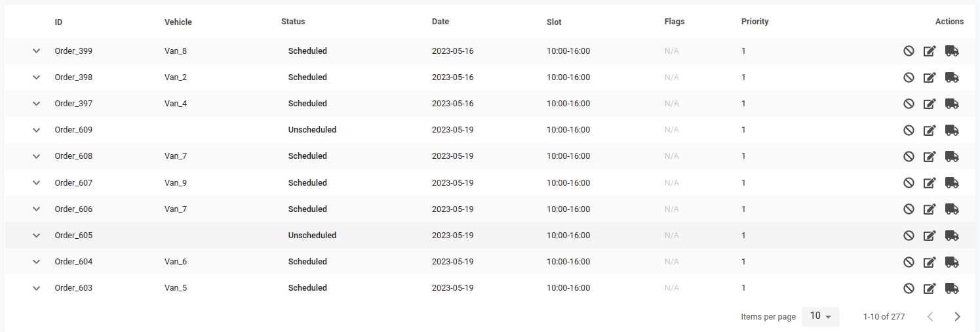Click the Priority column header
980x332 pixels.
pyautogui.click(x=755, y=22)
